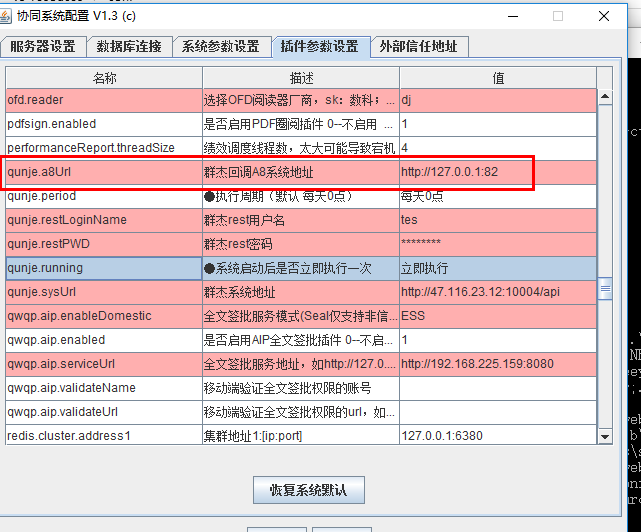Click the Java app icon in title bar
641x532 pixels.
pos(5,16)
